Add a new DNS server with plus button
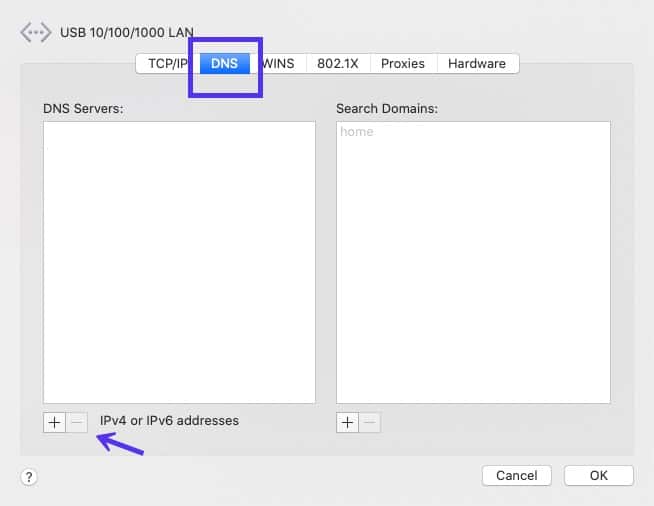 point(54,422)
